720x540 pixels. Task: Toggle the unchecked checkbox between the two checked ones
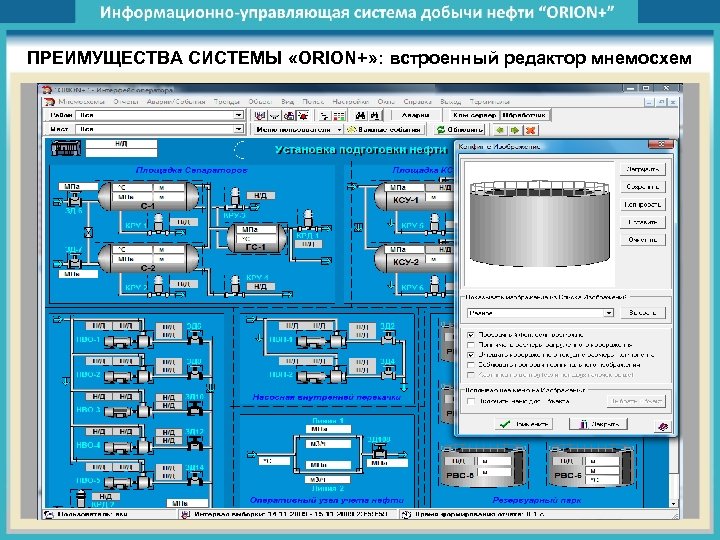point(470,345)
